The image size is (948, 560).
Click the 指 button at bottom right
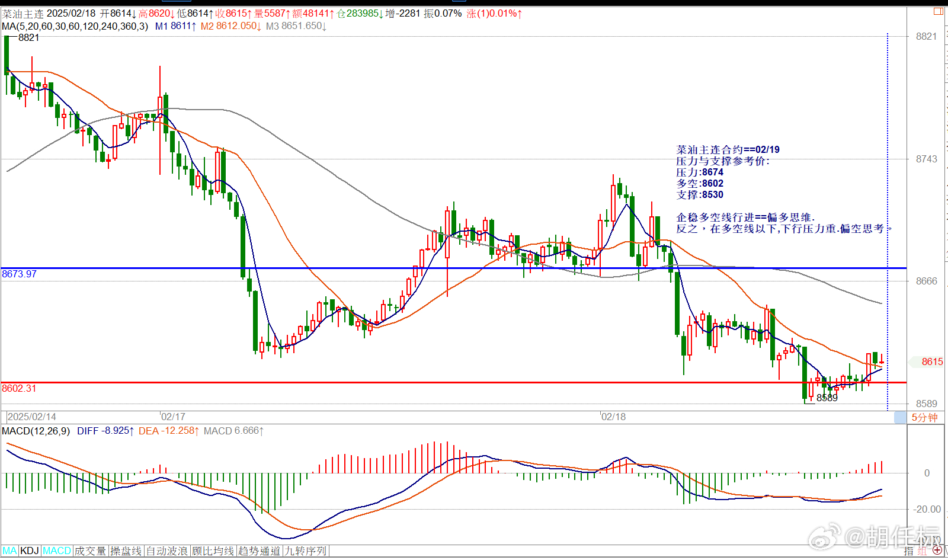[909, 551]
